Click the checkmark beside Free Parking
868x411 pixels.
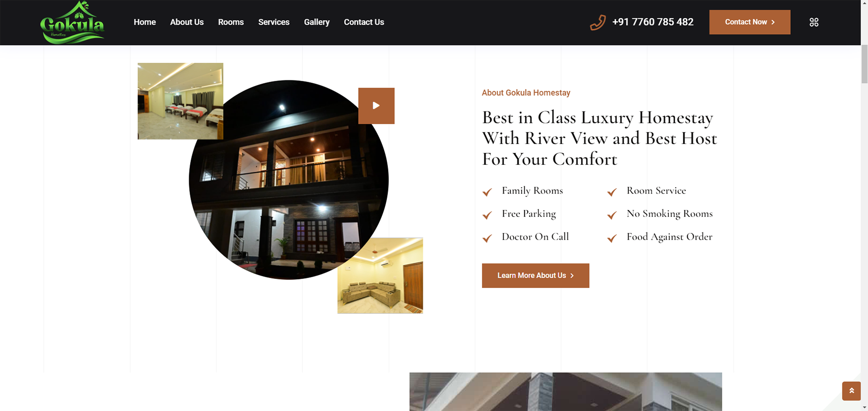[487, 215]
